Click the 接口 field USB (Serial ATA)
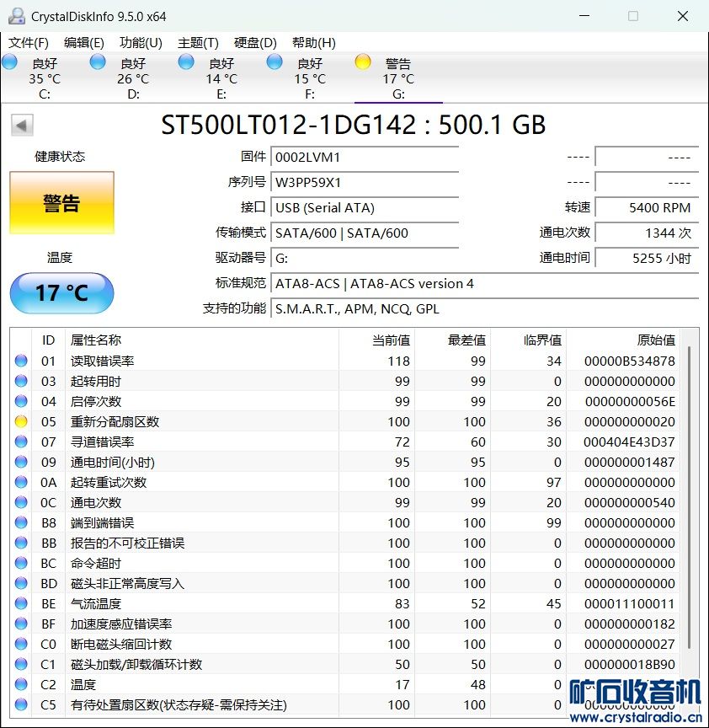 (x=365, y=207)
